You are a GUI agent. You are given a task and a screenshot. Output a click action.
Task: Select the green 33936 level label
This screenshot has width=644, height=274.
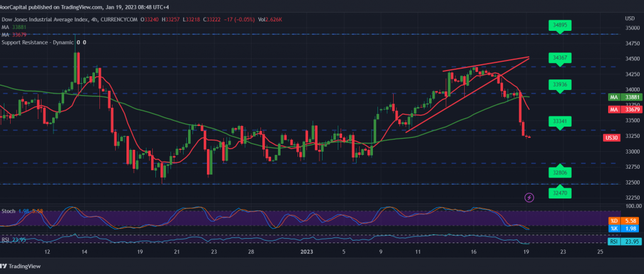tap(560, 84)
